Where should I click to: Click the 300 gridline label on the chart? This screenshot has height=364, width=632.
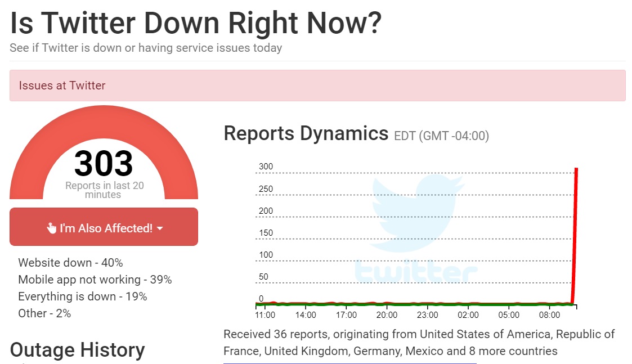pos(266,167)
